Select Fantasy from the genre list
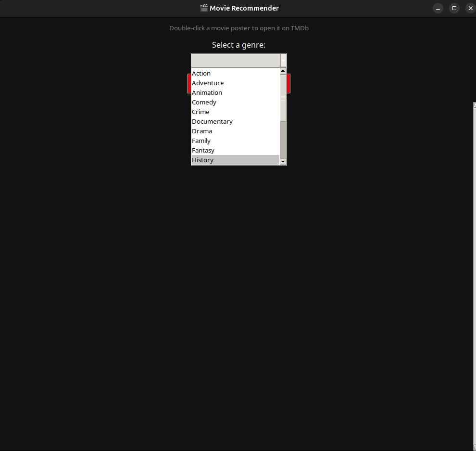Screen dimensions: 476x451 [235, 151]
